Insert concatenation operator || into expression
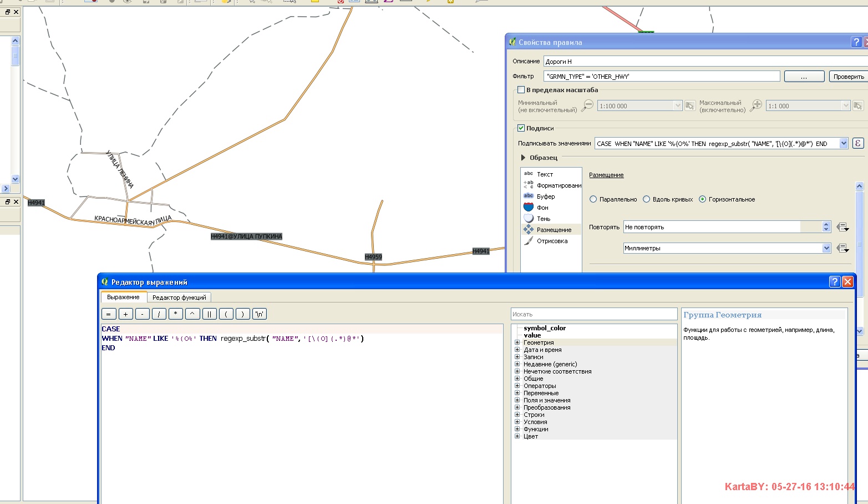868x504 pixels. [209, 314]
